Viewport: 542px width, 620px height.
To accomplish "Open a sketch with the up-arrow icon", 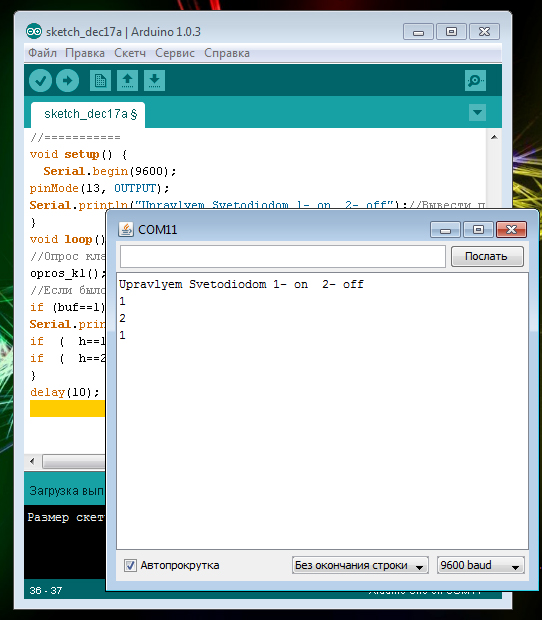I will (127, 81).
